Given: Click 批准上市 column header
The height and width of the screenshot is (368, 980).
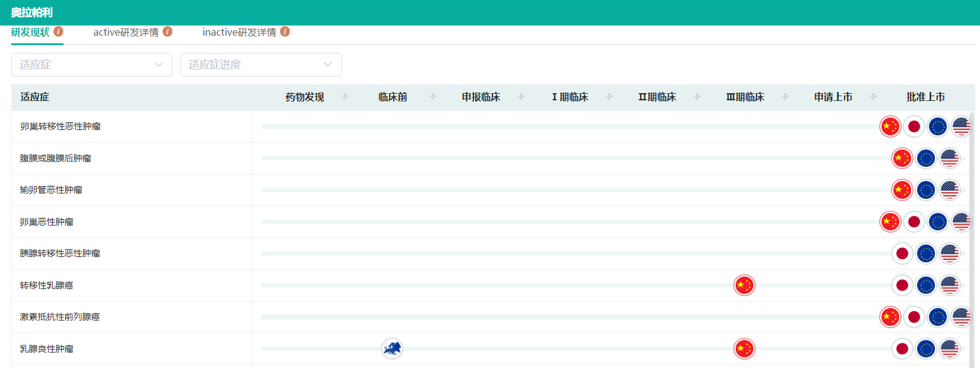Looking at the screenshot, I should click(925, 97).
